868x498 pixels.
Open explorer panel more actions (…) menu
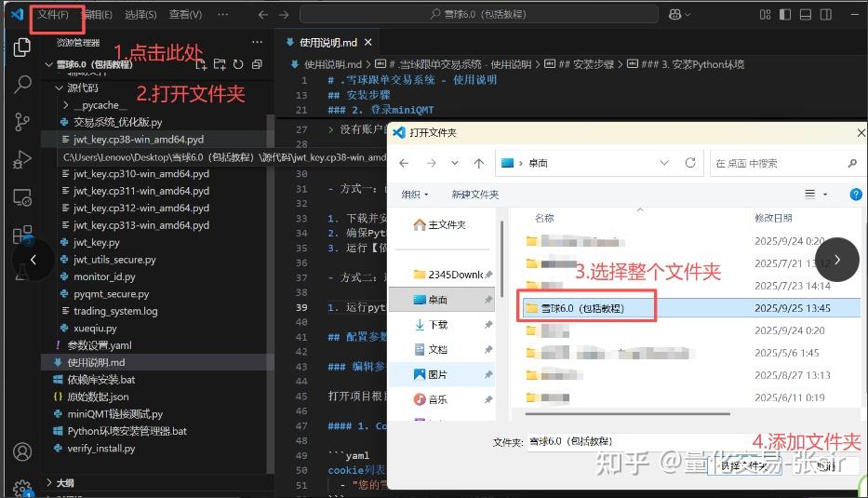(x=257, y=42)
